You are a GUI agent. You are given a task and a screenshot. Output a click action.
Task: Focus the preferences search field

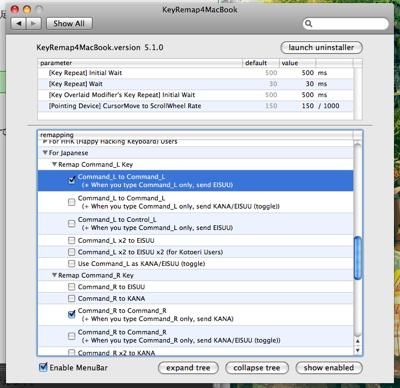[346, 24]
